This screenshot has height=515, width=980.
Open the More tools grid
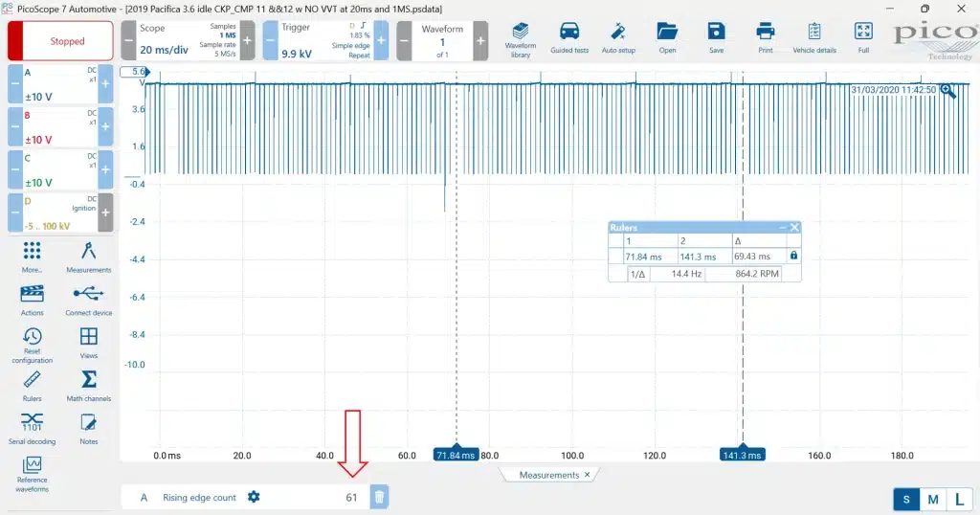[32, 257]
